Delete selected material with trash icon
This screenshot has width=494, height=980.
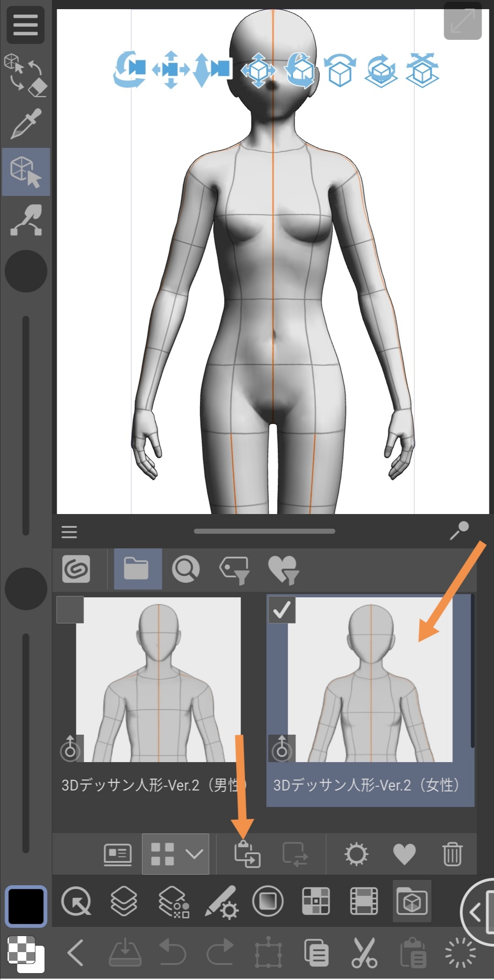[x=452, y=854]
